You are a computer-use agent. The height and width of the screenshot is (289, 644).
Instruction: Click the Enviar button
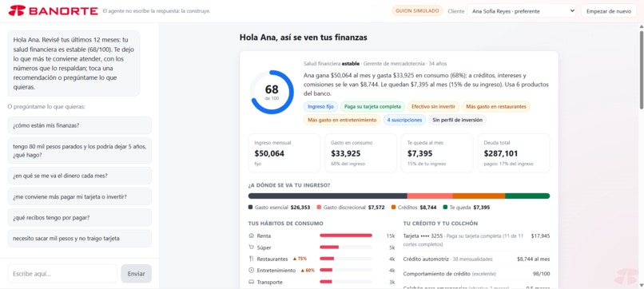136,274
